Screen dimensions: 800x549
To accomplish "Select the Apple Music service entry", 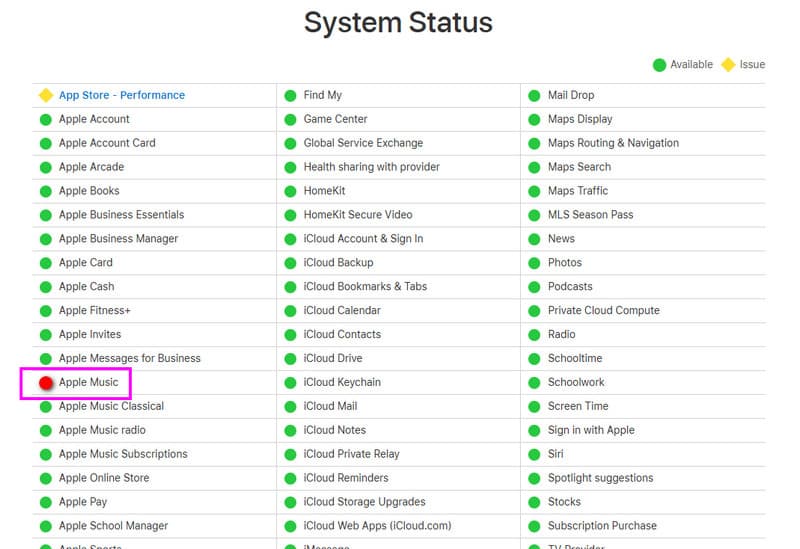I will coord(88,382).
